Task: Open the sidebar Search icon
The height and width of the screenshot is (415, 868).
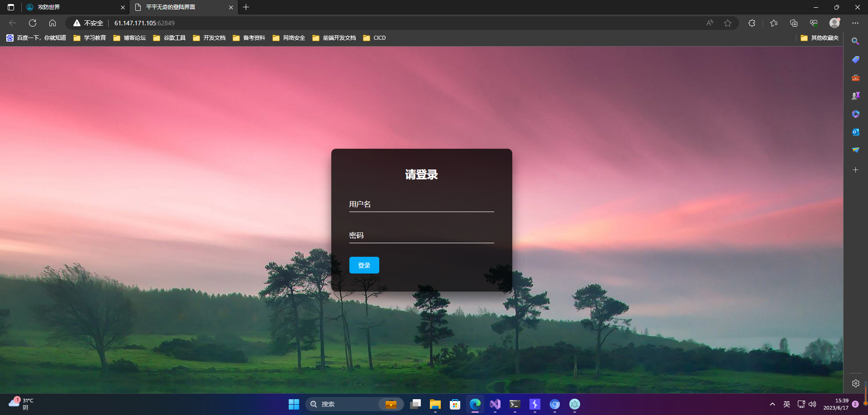Action: [x=855, y=42]
